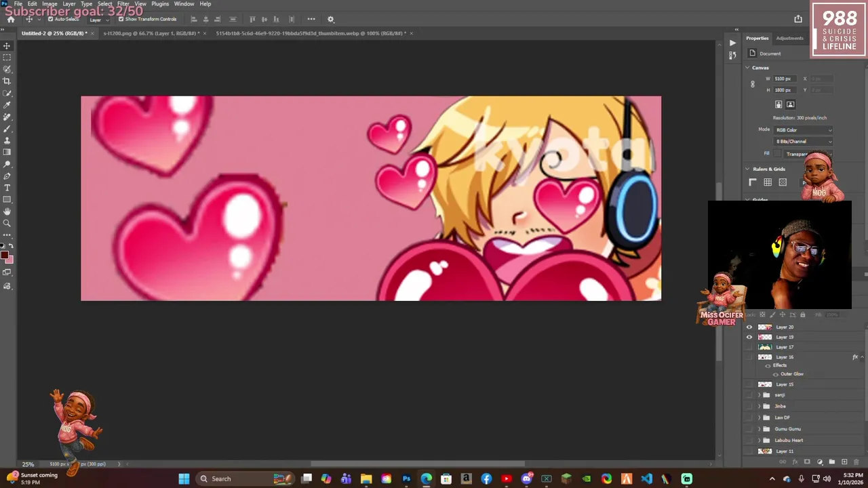Click the link width and height chain icon

click(752, 84)
